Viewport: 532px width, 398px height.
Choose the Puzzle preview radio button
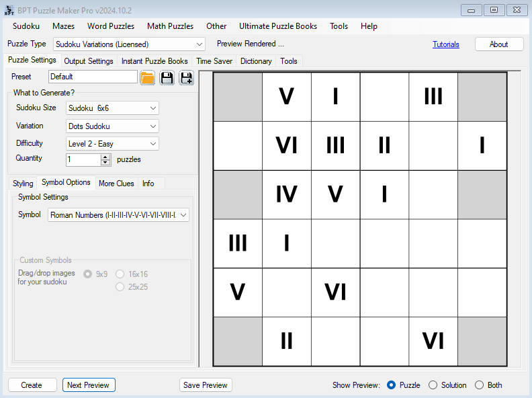click(x=392, y=385)
